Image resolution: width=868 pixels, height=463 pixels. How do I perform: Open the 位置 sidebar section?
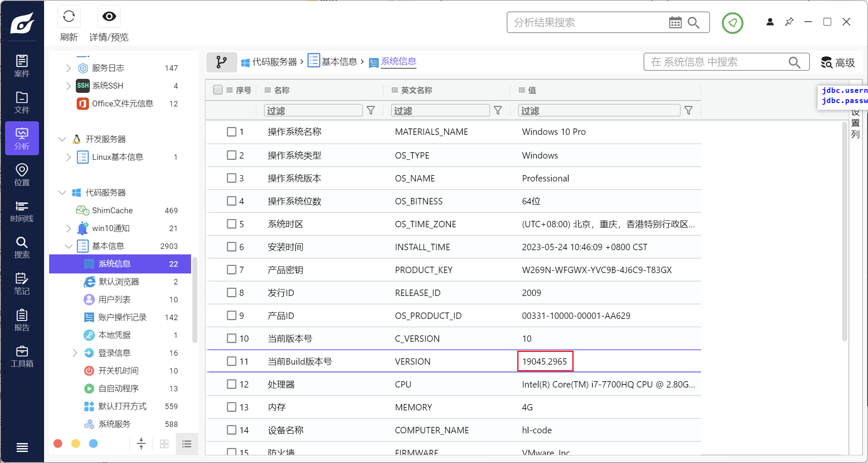[22, 175]
